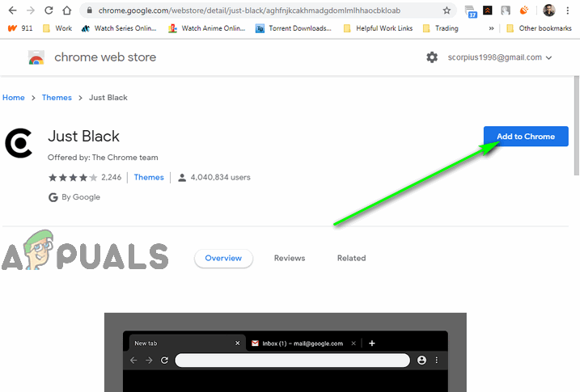
Task: Click the 2,246 ratings count
Action: pyautogui.click(x=112, y=177)
